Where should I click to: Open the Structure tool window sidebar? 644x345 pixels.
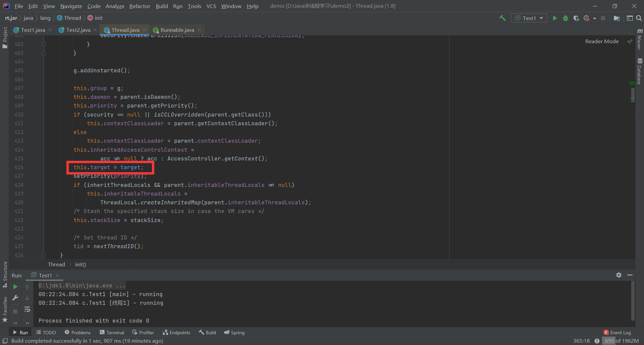coord(5,274)
